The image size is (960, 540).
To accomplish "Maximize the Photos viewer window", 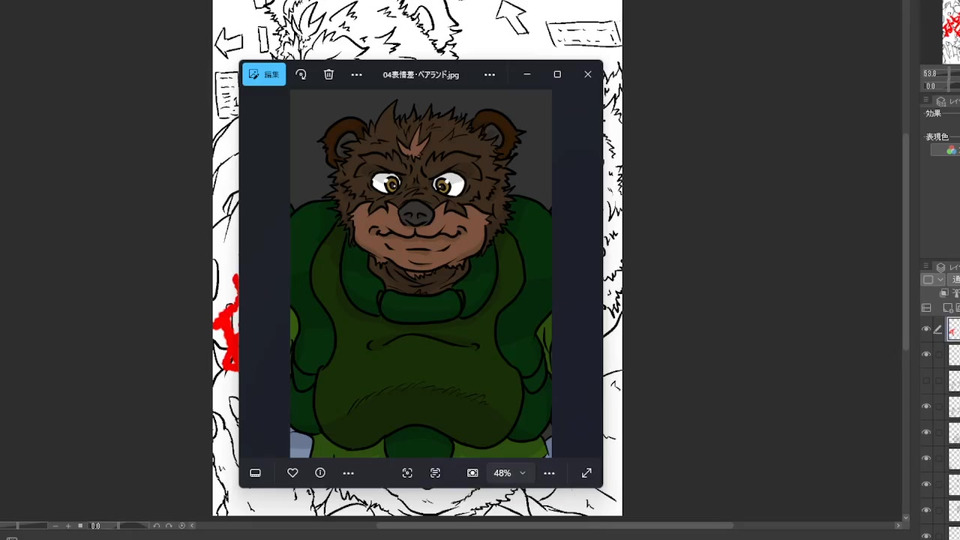I will coord(557,74).
